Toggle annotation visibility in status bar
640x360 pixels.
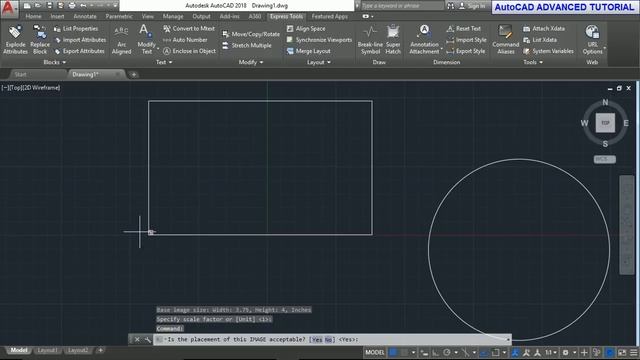tap(516, 352)
